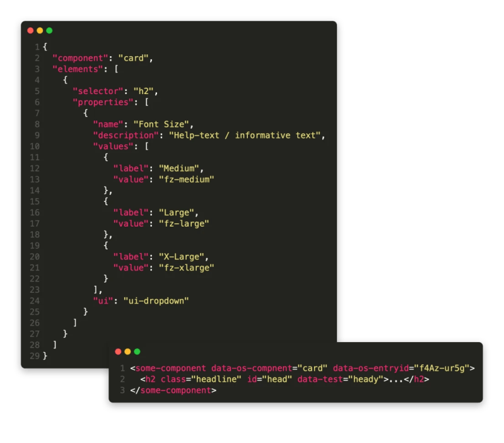Click the "Font Size" value

[x=161, y=124]
